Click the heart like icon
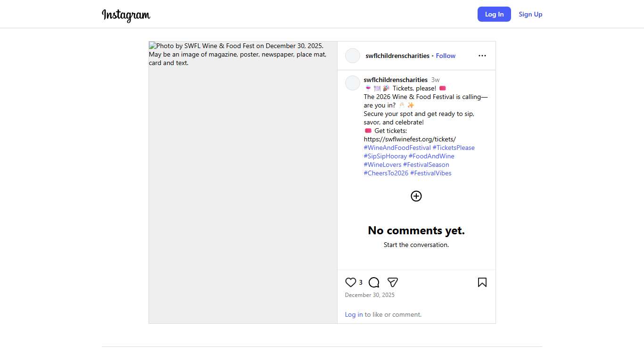Viewport: 644px width, 362px height. click(x=350, y=282)
